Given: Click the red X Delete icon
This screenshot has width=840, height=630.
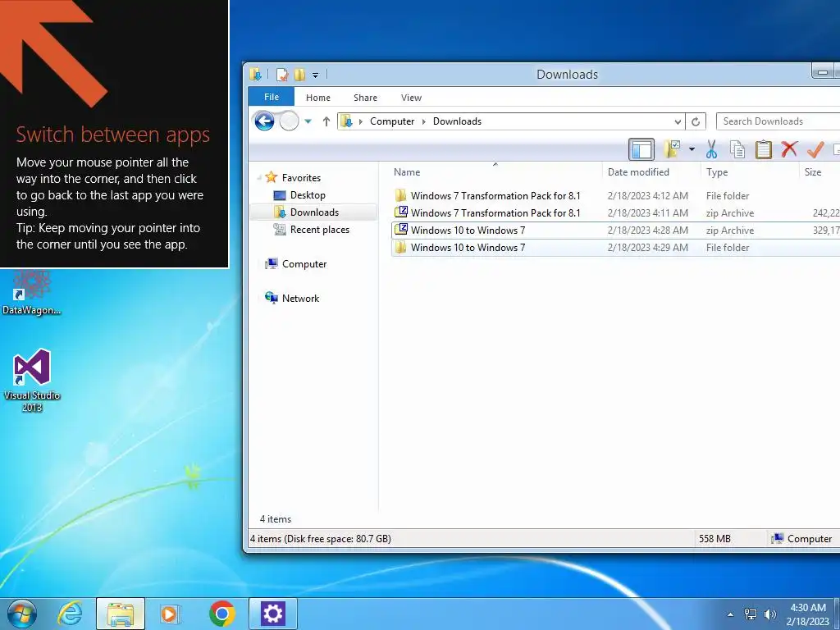Looking at the screenshot, I should click(789, 149).
